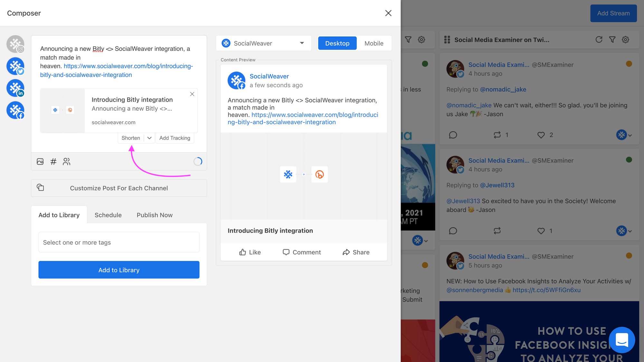The image size is (644, 362).
Task: Switch to the Schedule tab
Action: click(108, 215)
